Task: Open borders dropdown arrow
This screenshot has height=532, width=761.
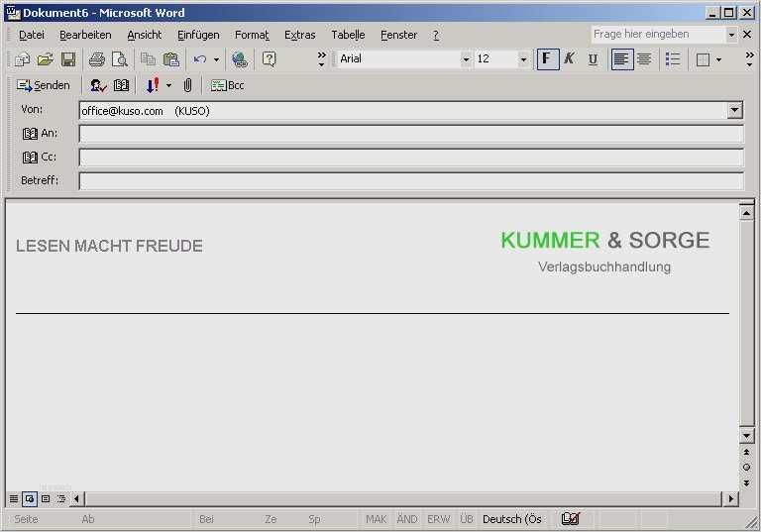Action: pos(718,59)
